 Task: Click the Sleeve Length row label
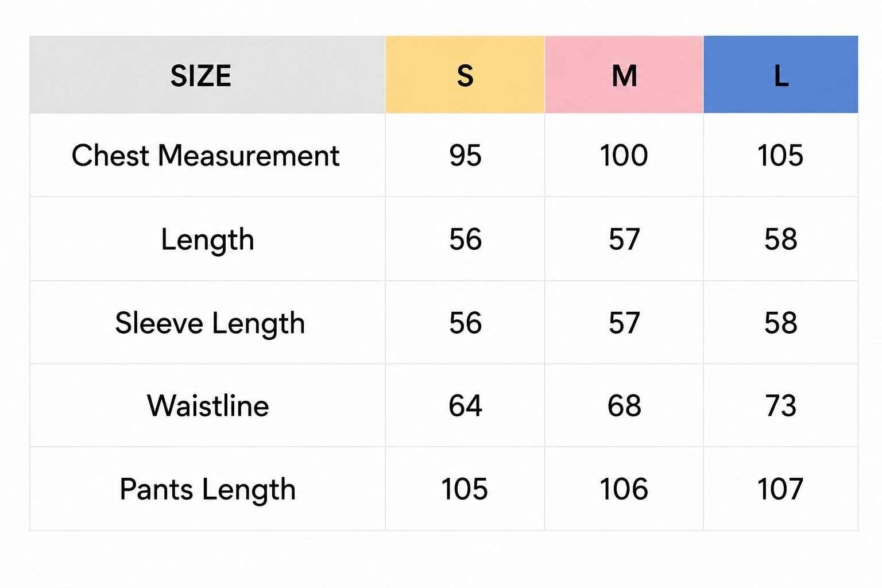[x=210, y=323]
